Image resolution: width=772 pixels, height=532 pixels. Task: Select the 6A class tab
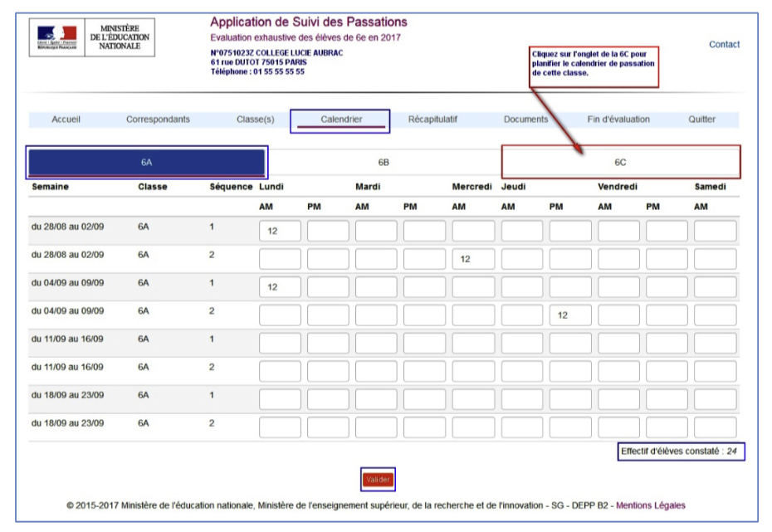click(x=146, y=163)
